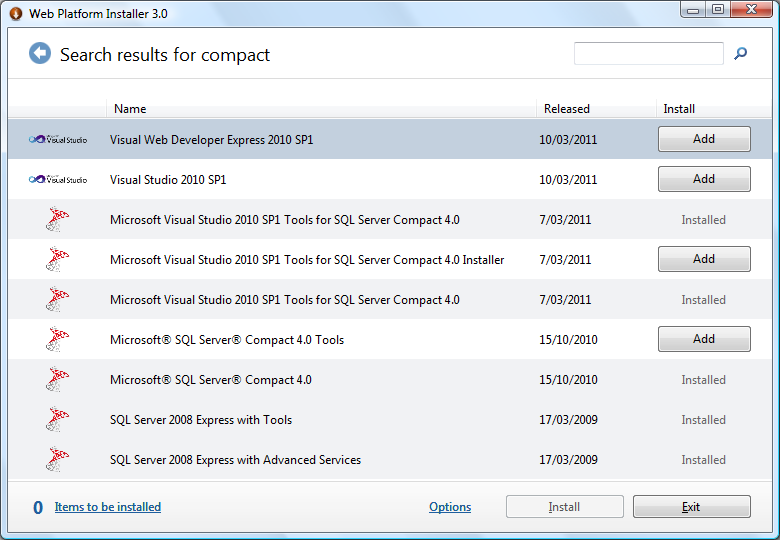Go back using the blue arrow icon

pyautogui.click(x=40, y=53)
